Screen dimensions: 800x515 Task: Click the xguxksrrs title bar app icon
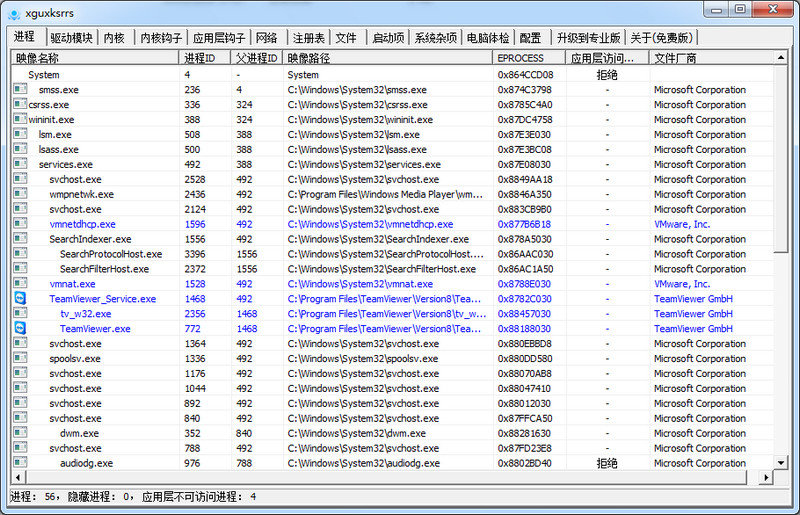[x=14, y=10]
